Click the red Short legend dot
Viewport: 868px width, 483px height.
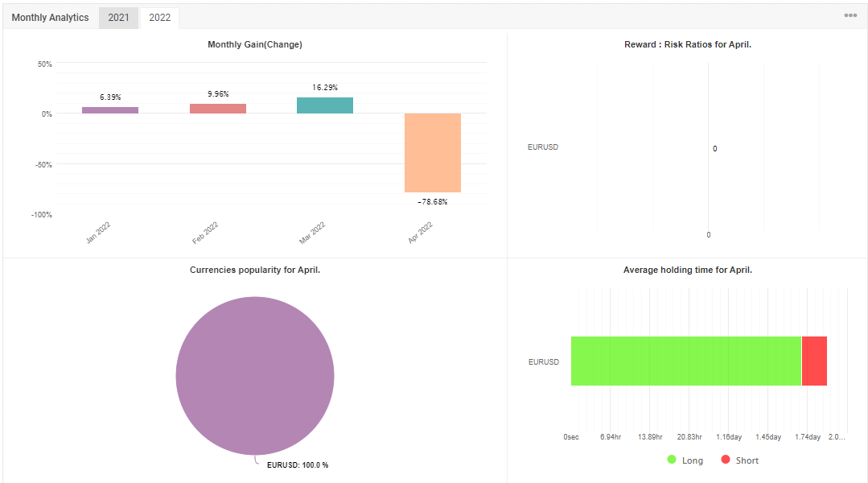pos(725,459)
